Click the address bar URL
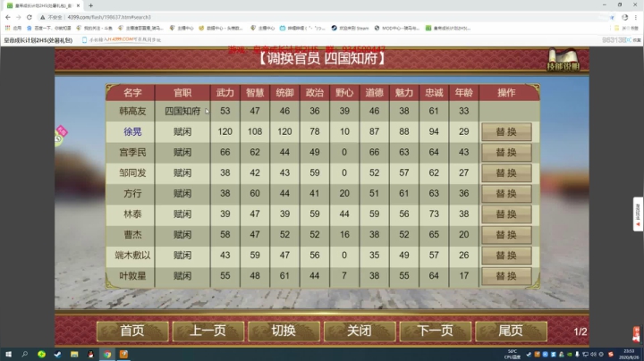 point(109,17)
